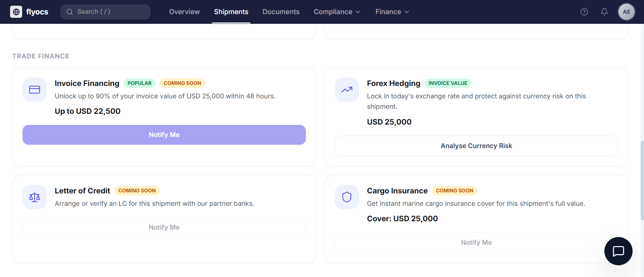Switch to the Overview tab
Screen dimensions: 644x277
(184, 12)
